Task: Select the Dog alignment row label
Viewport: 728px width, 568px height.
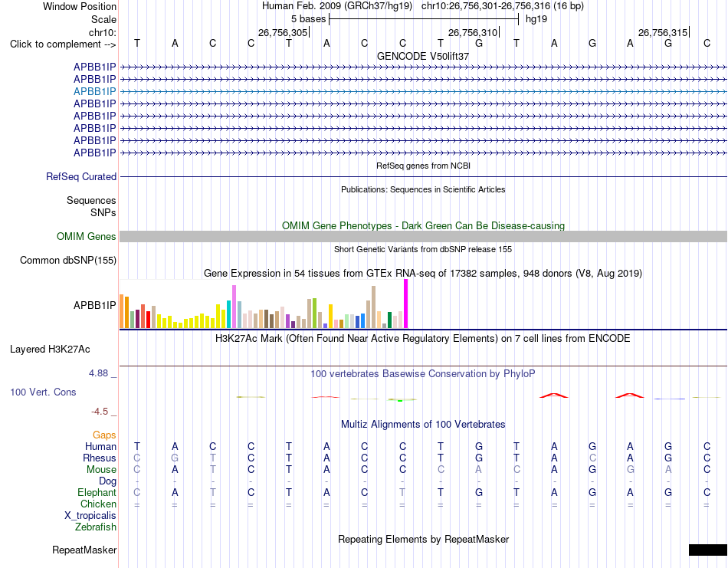Action: [108, 481]
